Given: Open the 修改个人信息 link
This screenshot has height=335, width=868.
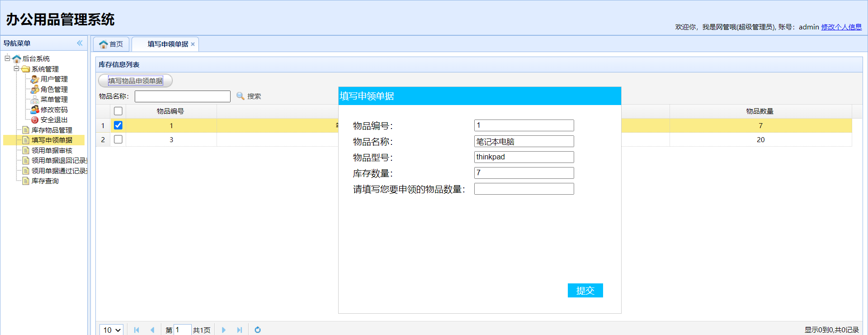Looking at the screenshot, I should (841, 27).
